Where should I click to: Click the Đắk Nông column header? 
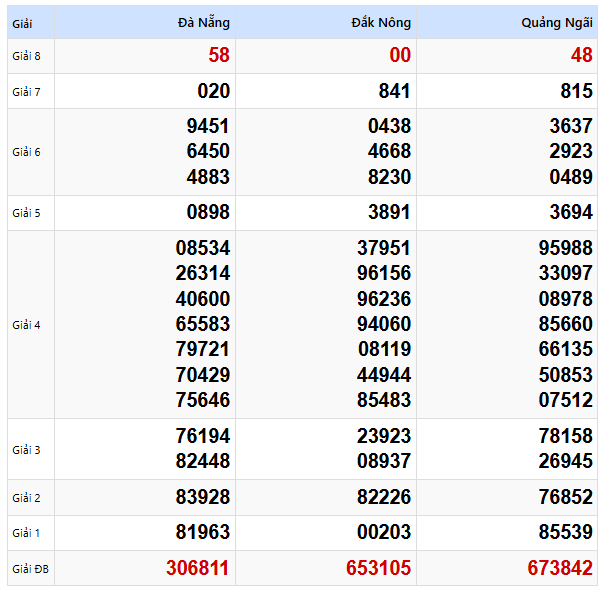381,23
